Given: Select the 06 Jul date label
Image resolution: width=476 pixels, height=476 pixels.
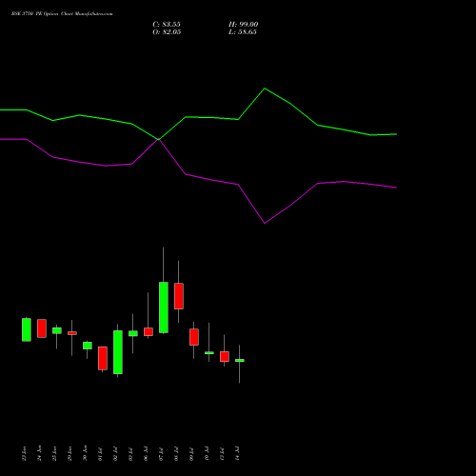Looking at the screenshot, I should [x=146, y=453].
